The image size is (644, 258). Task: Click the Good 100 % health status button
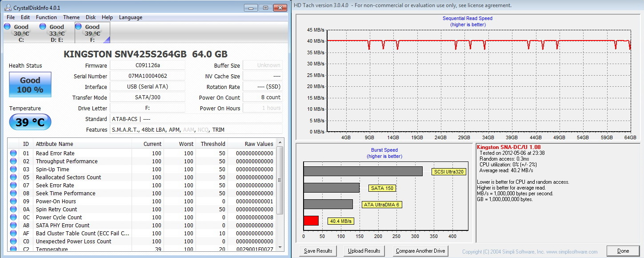(x=30, y=85)
